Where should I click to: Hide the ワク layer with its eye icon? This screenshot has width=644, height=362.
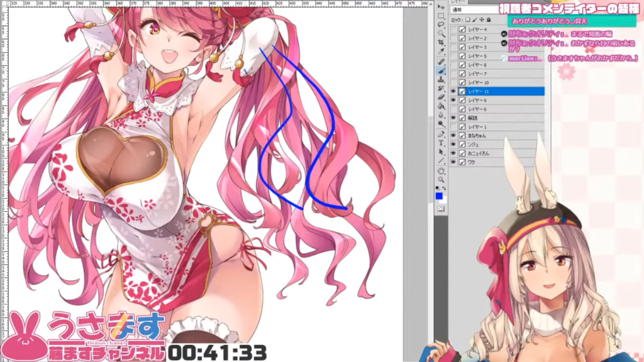click(x=453, y=162)
